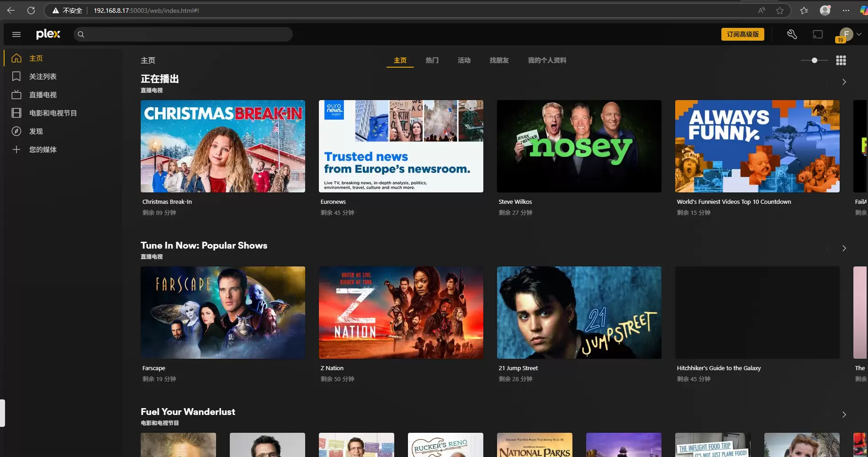Click the 您的媒体 plus item
Screen dimensions: 868x457
[x=42, y=149]
